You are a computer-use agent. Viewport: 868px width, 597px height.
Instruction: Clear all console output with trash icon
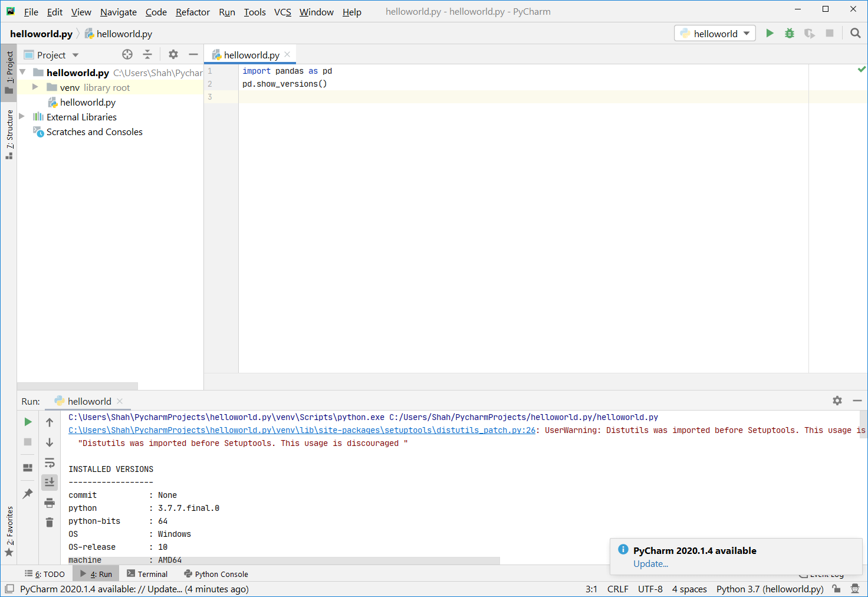[x=50, y=523]
